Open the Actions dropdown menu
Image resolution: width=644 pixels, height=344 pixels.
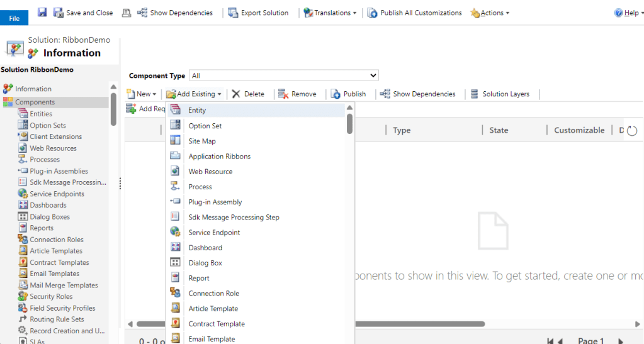pyautogui.click(x=491, y=13)
